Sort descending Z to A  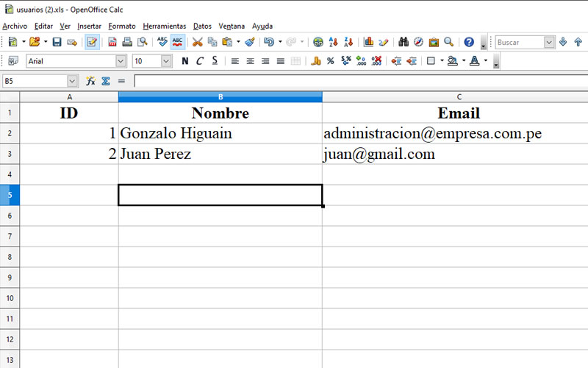(x=348, y=42)
